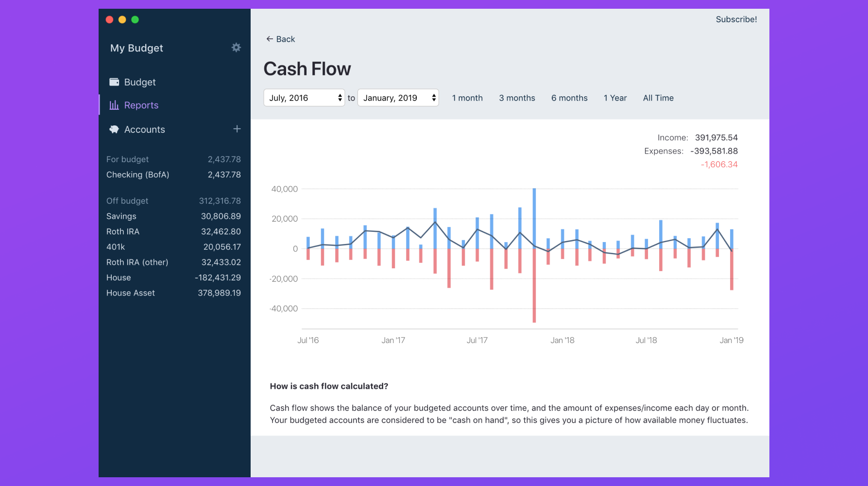Open the House Asset account
The width and height of the screenshot is (868, 486).
pyautogui.click(x=174, y=293)
